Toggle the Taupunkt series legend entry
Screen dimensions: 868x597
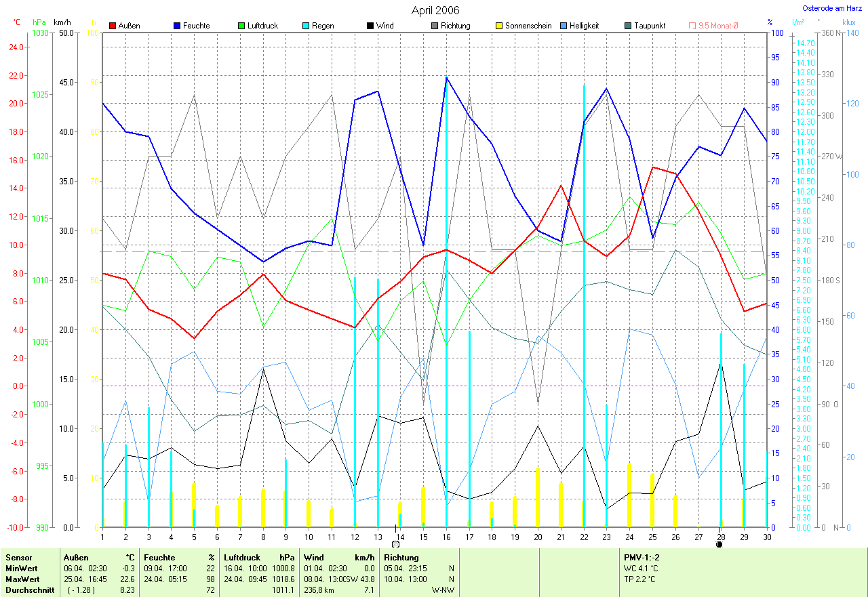644,26
